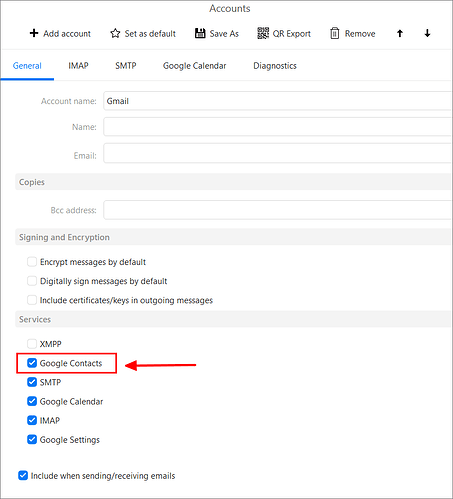
Task: Uncheck the IMAP service checkbox
Action: 32,420
